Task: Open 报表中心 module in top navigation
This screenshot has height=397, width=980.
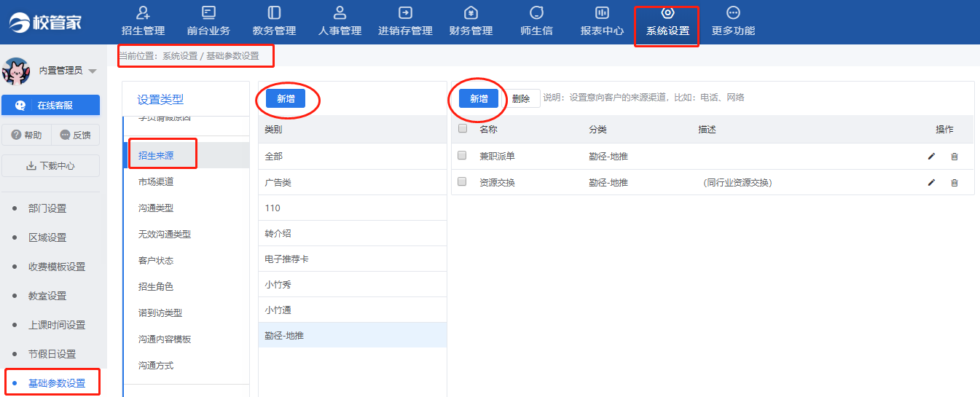Action: pyautogui.click(x=602, y=21)
